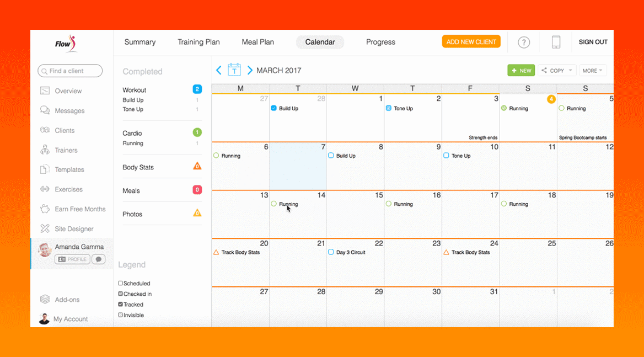
Task: Click the help question mark icon
Action: (524, 42)
